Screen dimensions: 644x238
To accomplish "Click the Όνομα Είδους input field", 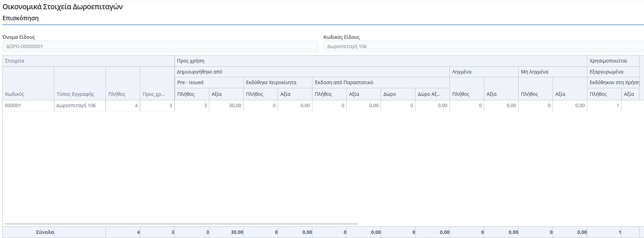I will 160,46.
